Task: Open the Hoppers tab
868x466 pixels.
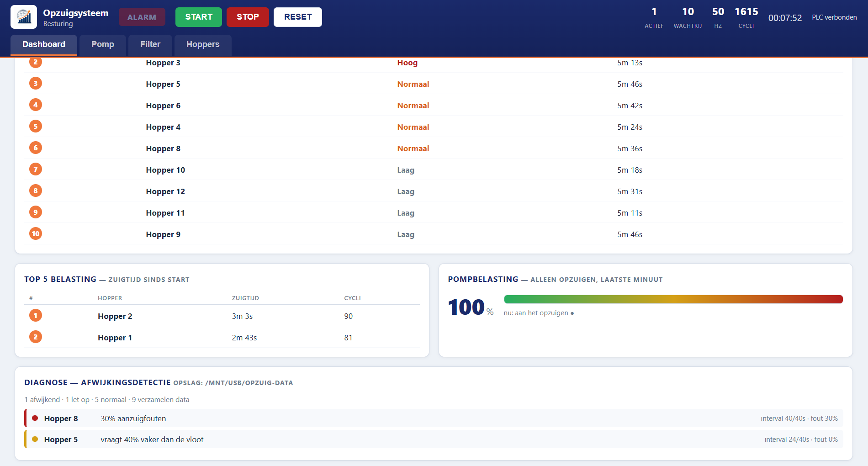Action: pyautogui.click(x=203, y=45)
